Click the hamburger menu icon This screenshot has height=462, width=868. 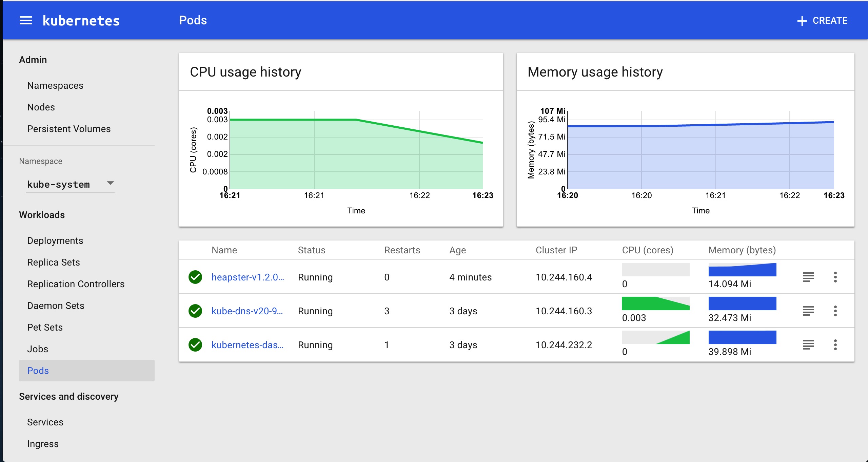click(26, 20)
